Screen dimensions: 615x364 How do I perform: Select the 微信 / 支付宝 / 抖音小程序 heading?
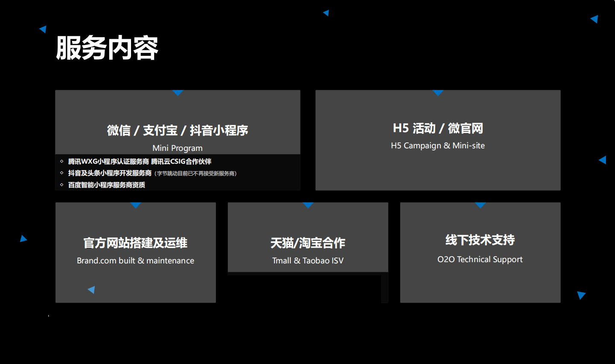point(178,130)
